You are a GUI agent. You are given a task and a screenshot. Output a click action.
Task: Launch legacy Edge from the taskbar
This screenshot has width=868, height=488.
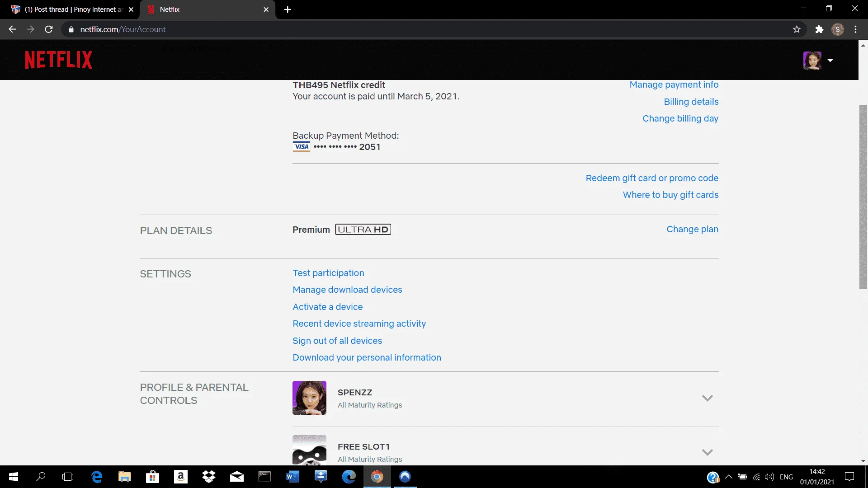[x=97, y=477]
